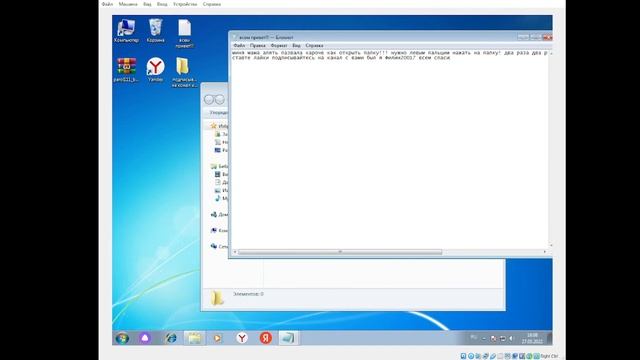Click the input language tray indicator
Screen dimensions: 640x360
tap(473, 338)
